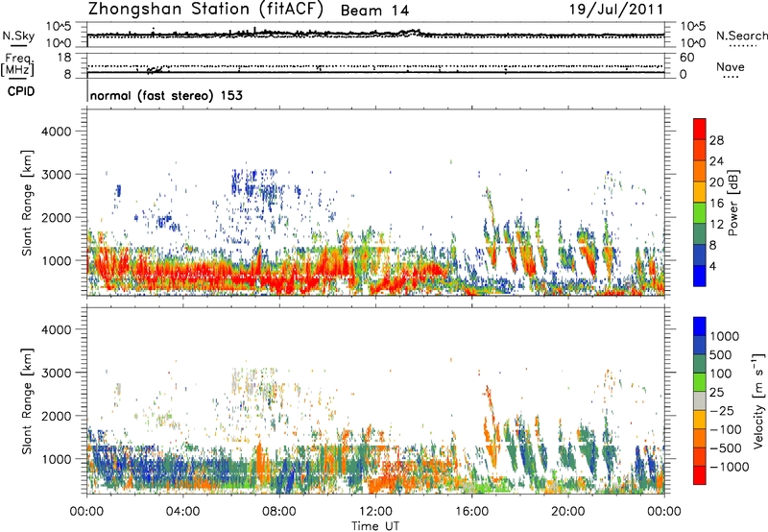Select the '-100' label on the velocity colorbar
768x532 pixels.
click(x=725, y=429)
